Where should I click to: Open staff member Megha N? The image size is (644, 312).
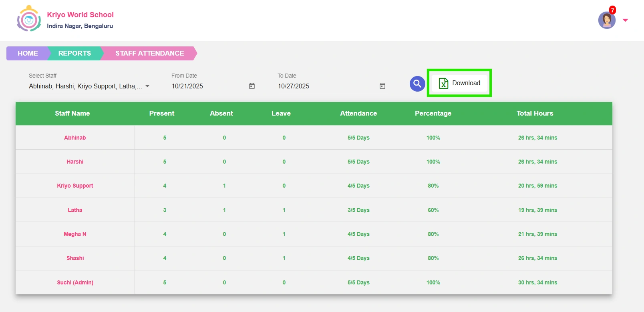75,234
